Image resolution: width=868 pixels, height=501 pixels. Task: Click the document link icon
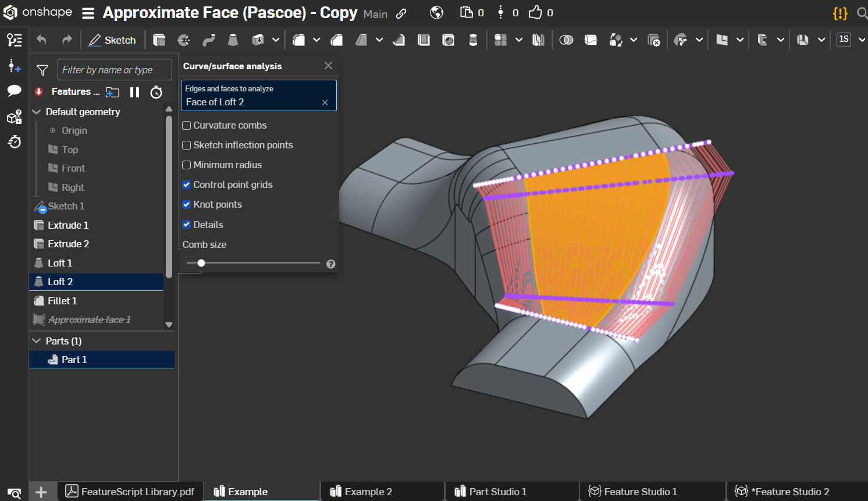(x=401, y=13)
